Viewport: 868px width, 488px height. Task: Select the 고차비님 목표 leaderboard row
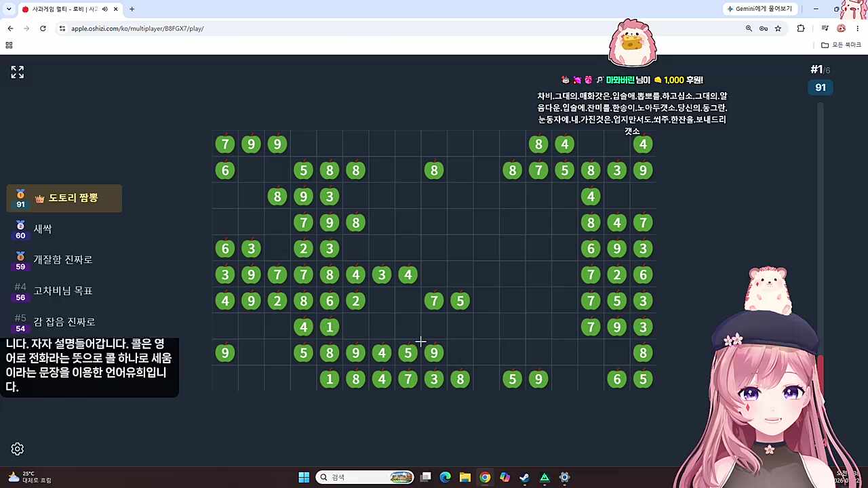64,291
